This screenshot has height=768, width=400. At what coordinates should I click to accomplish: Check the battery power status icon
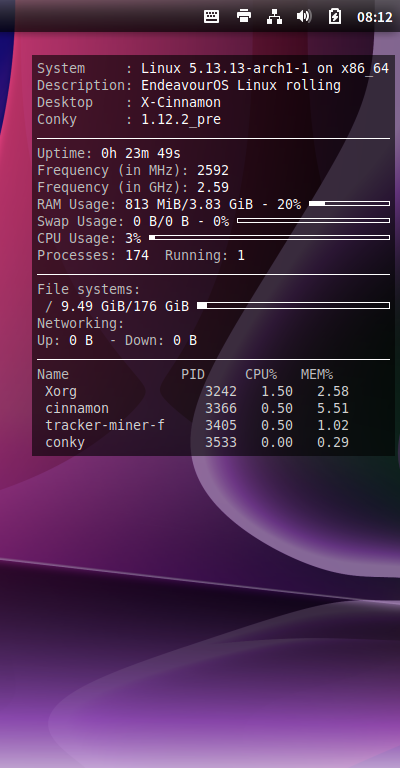click(x=334, y=16)
